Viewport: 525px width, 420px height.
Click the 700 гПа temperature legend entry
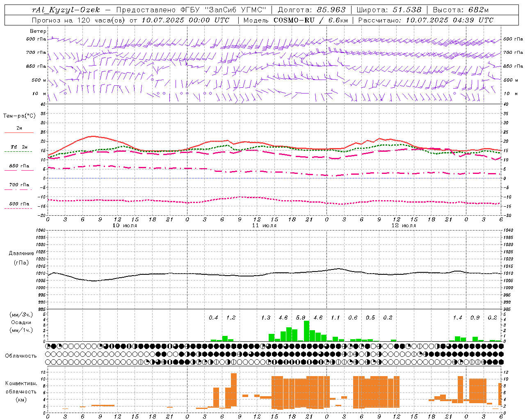coord(19,185)
